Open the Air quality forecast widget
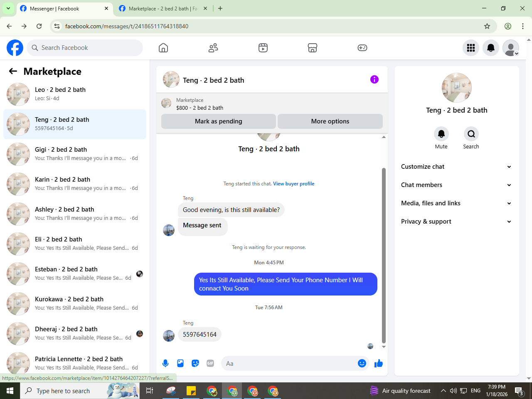The width and height of the screenshot is (532, 399). pyautogui.click(x=400, y=391)
